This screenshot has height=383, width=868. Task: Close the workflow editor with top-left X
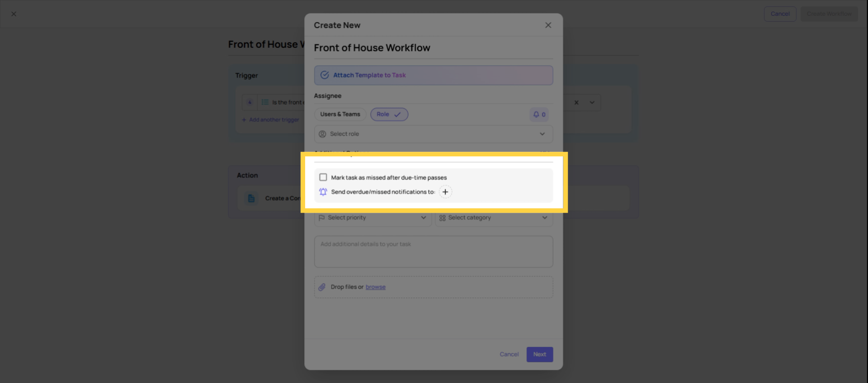[14, 14]
